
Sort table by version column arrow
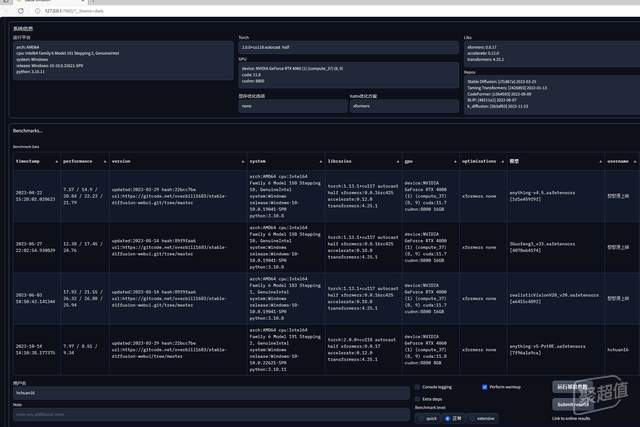coord(243,162)
